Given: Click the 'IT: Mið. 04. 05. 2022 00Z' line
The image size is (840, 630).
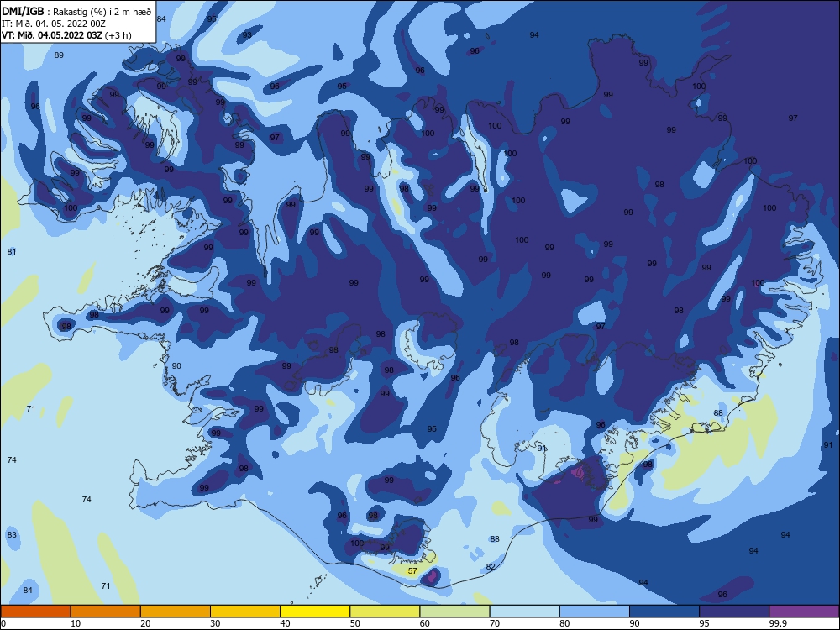Looking at the screenshot, I should coord(54,24).
